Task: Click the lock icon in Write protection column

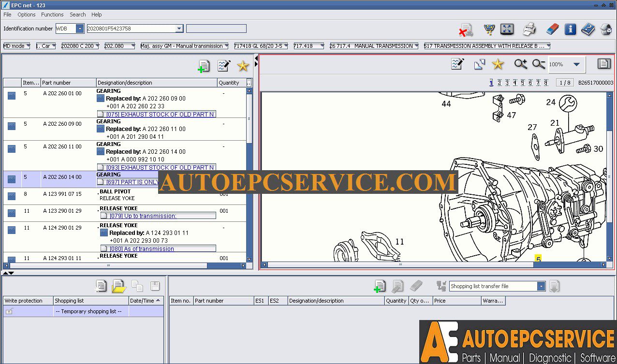Action: 9,312
